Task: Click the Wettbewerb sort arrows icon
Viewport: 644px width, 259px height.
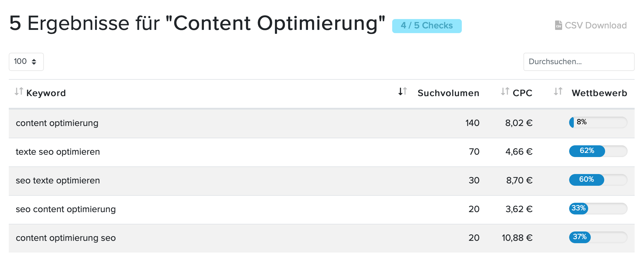Action: 558,91
